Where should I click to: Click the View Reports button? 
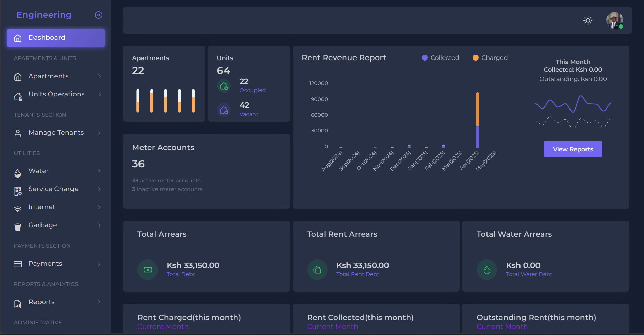573,149
